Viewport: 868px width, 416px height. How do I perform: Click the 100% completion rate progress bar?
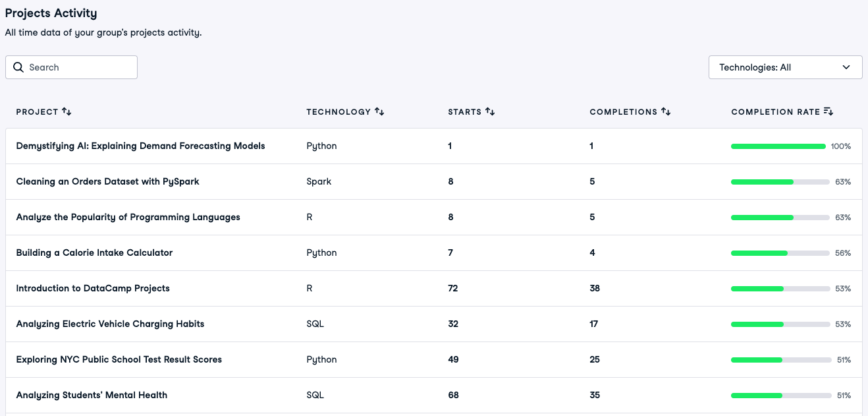pyautogui.click(x=778, y=146)
